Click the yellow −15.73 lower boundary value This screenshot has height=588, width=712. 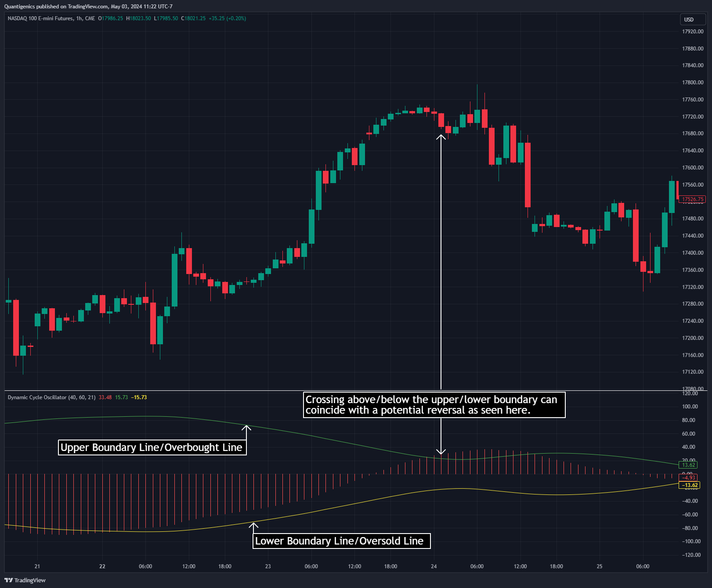click(139, 397)
